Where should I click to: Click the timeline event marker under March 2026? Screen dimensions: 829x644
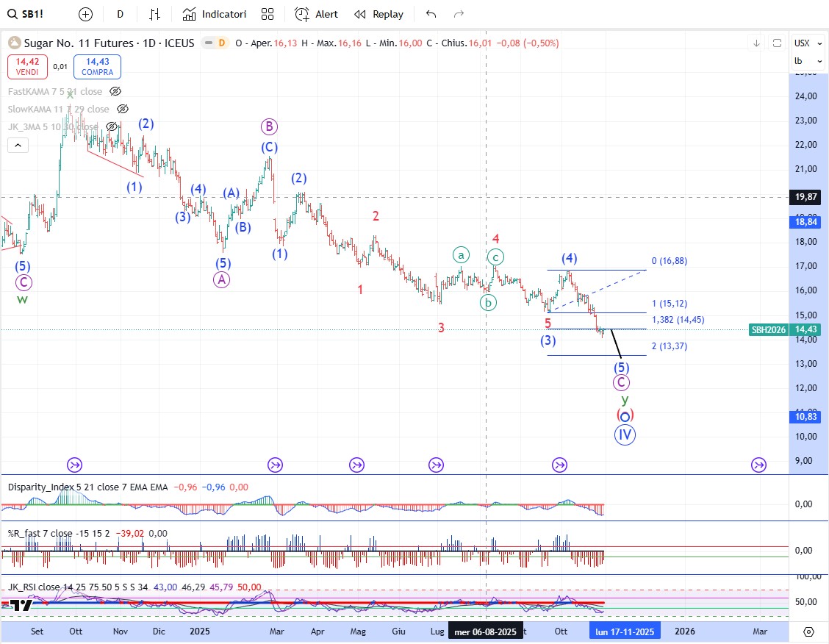(758, 465)
